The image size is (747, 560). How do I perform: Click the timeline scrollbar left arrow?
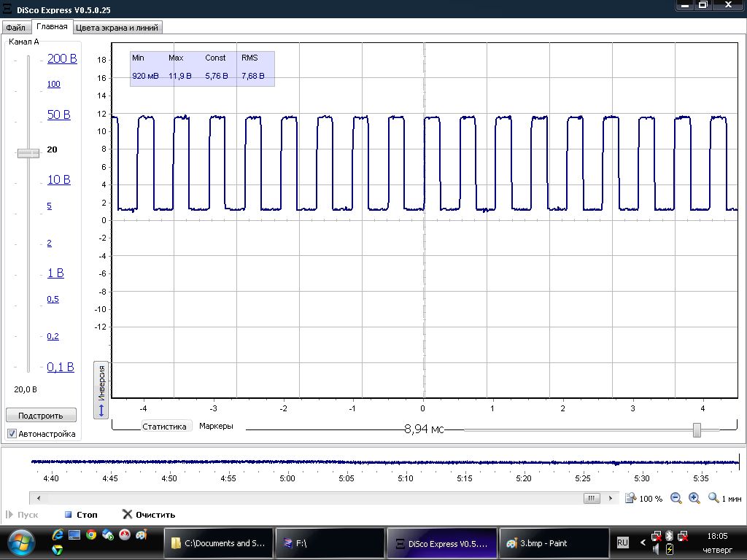[x=39, y=498]
